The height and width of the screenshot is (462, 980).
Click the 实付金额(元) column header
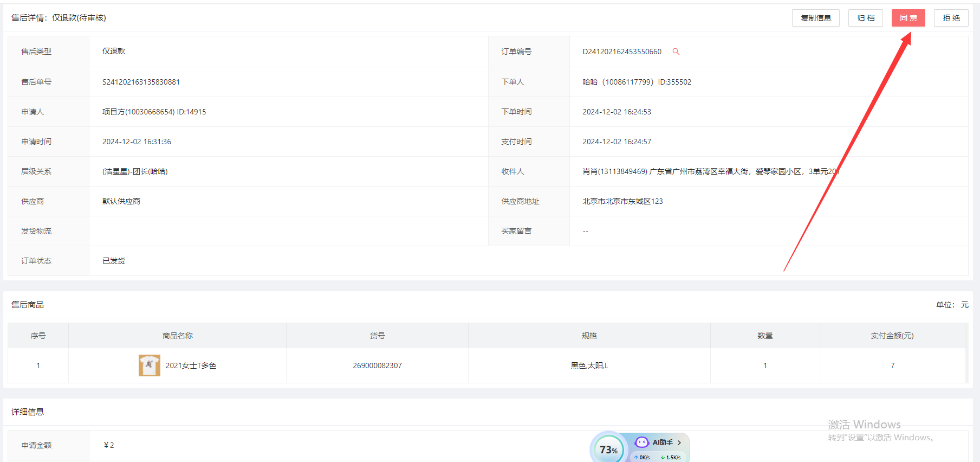point(892,336)
